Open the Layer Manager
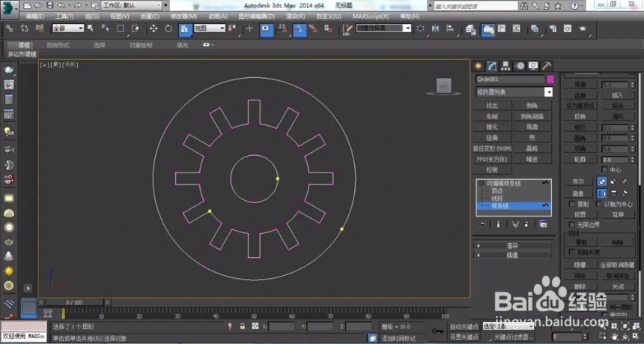The height and width of the screenshot is (344, 644). click(x=470, y=29)
